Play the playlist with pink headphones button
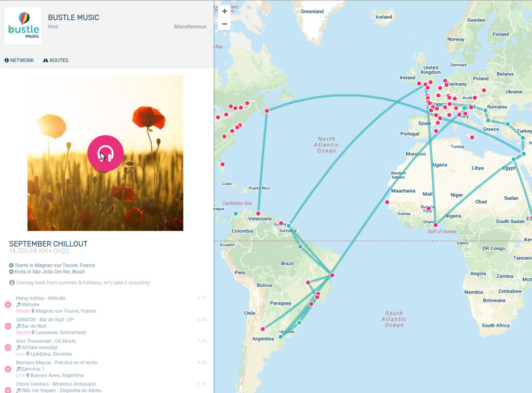532x393 pixels. click(105, 153)
